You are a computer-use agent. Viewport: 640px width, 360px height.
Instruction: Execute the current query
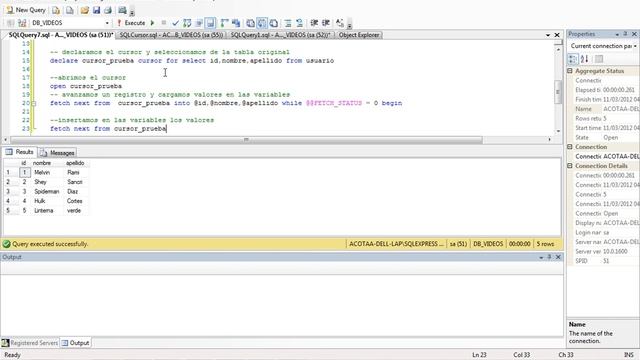(x=131, y=23)
